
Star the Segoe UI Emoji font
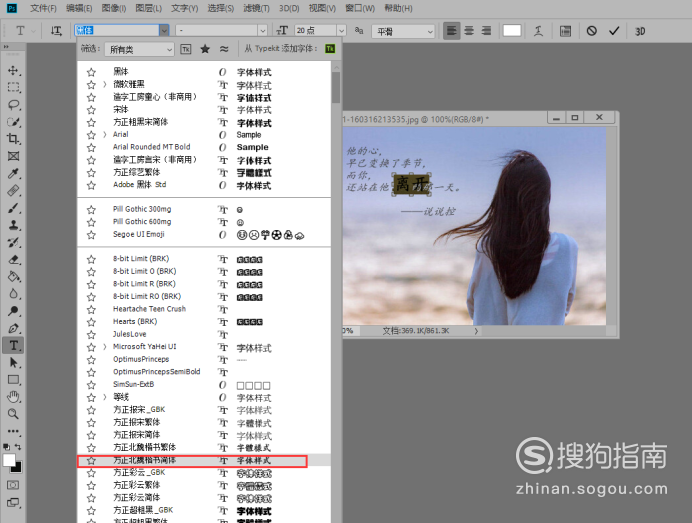tap(91, 235)
